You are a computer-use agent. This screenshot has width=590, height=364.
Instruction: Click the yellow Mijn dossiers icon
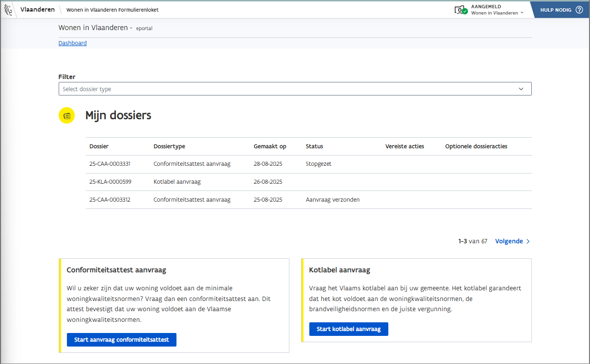tap(67, 115)
